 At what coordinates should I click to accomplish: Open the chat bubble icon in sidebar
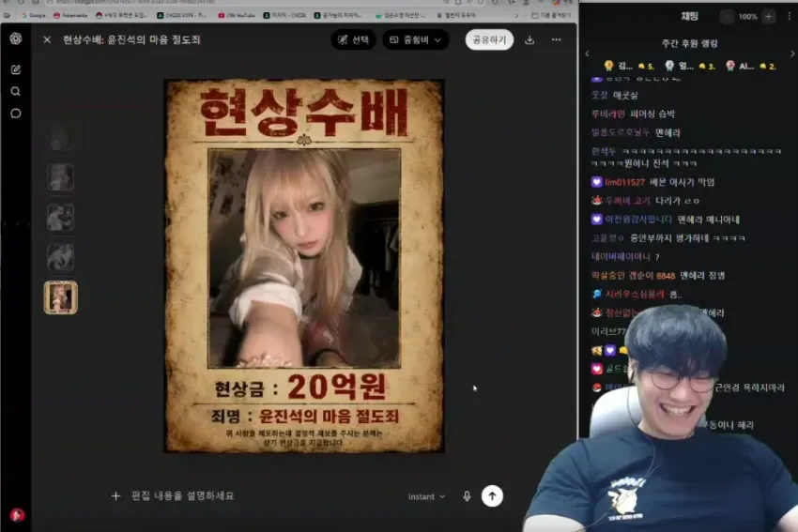tap(16, 114)
